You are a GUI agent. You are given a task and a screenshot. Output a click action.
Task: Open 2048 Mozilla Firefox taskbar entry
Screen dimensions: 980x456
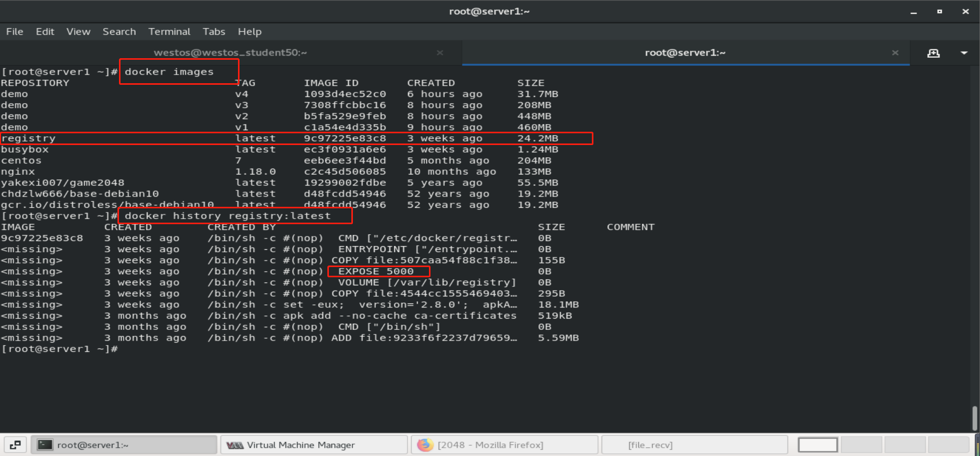click(x=505, y=445)
